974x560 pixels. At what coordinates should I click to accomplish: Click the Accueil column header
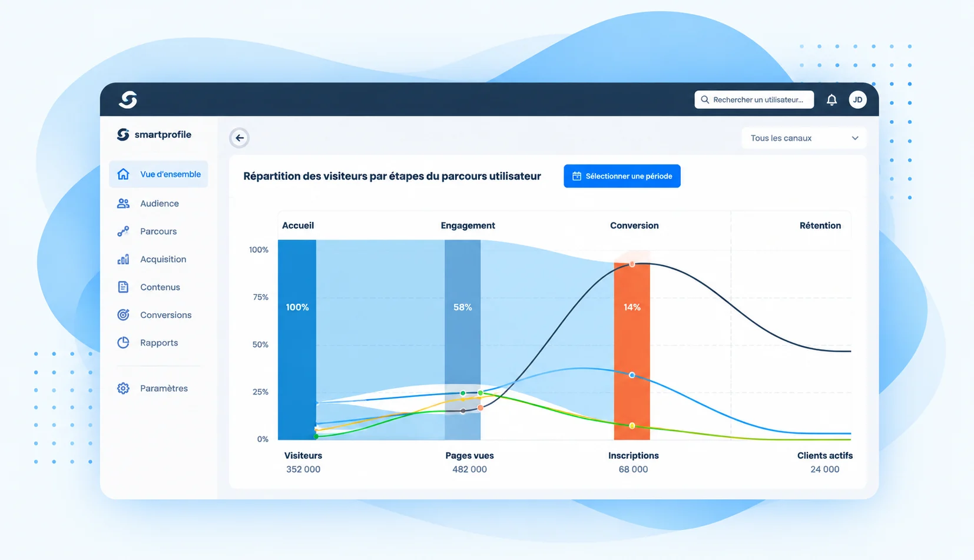click(298, 226)
